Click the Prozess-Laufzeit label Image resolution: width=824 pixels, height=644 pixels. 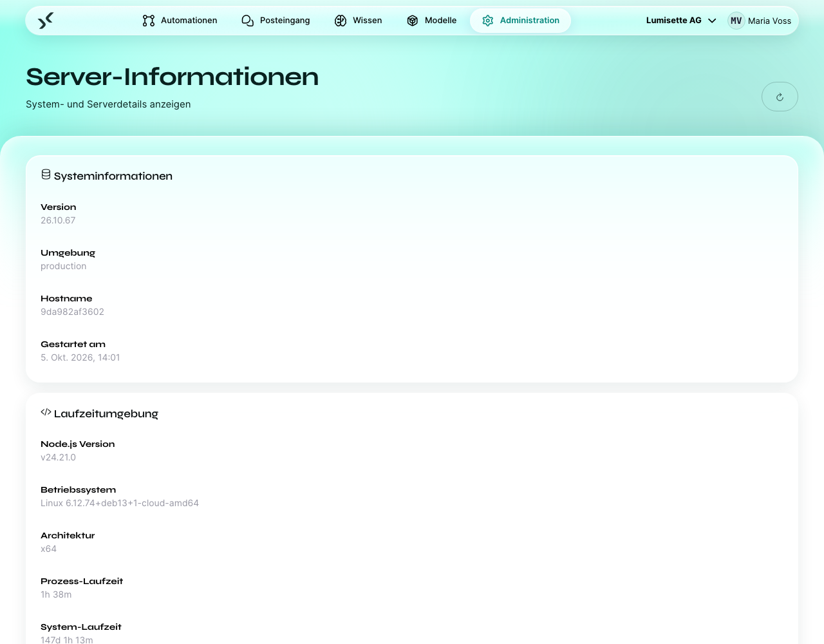coord(82,581)
